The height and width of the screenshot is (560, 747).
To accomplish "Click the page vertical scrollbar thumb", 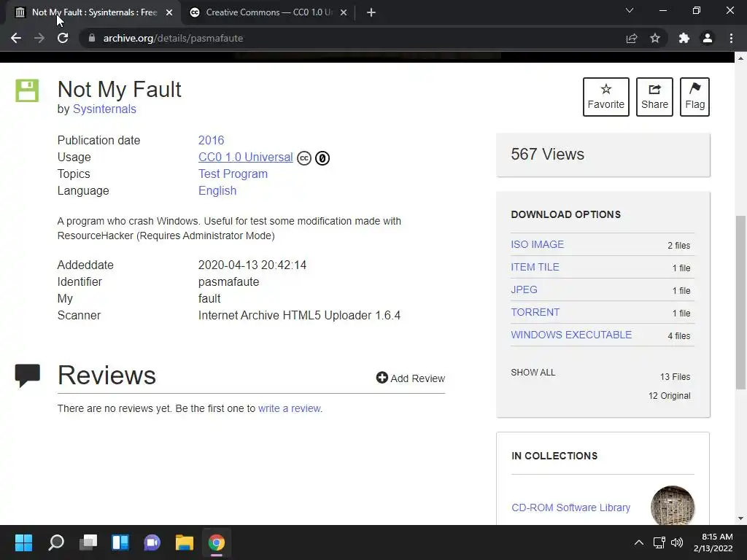I will pos(740,303).
